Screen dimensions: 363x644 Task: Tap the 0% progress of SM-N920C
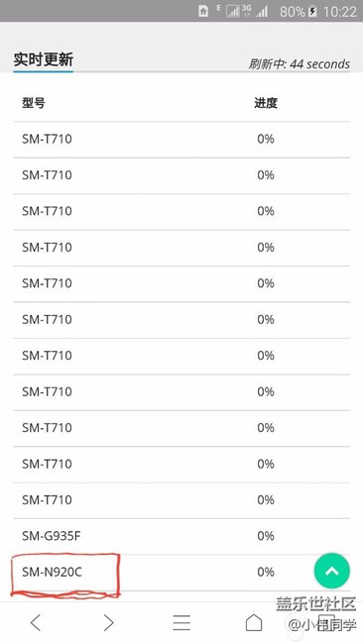(266, 572)
